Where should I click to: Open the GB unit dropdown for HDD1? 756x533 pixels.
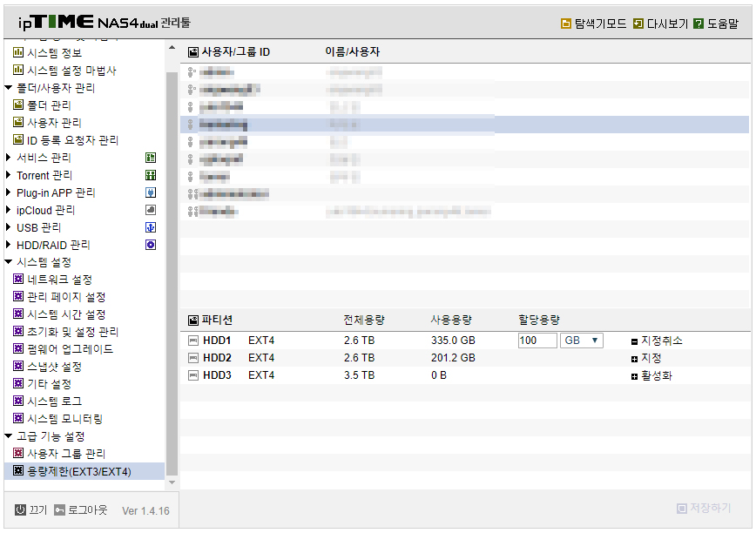[x=582, y=341]
